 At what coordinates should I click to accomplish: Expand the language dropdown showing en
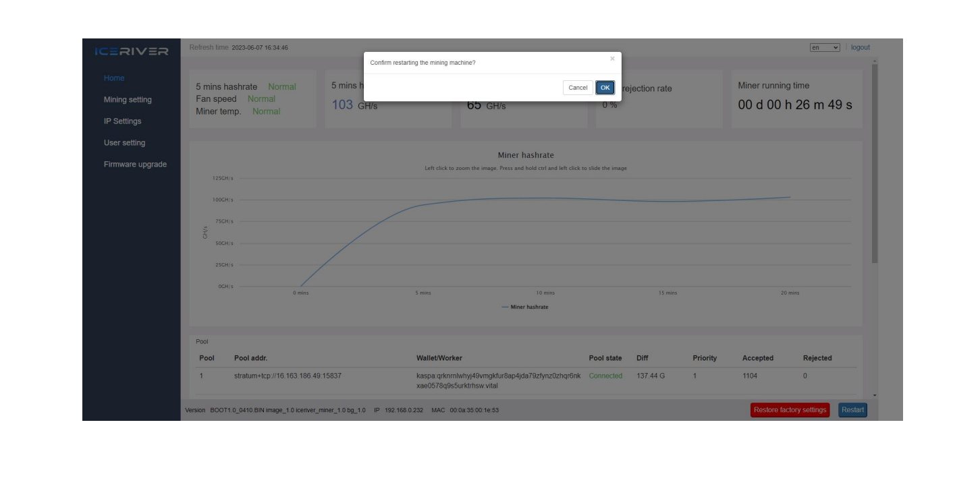click(x=825, y=47)
